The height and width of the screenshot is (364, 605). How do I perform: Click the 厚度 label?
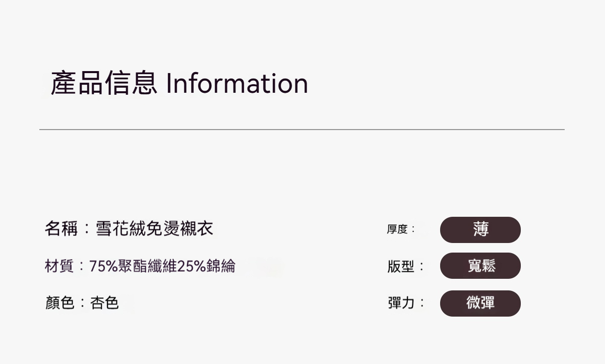click(x=397, y=229)
